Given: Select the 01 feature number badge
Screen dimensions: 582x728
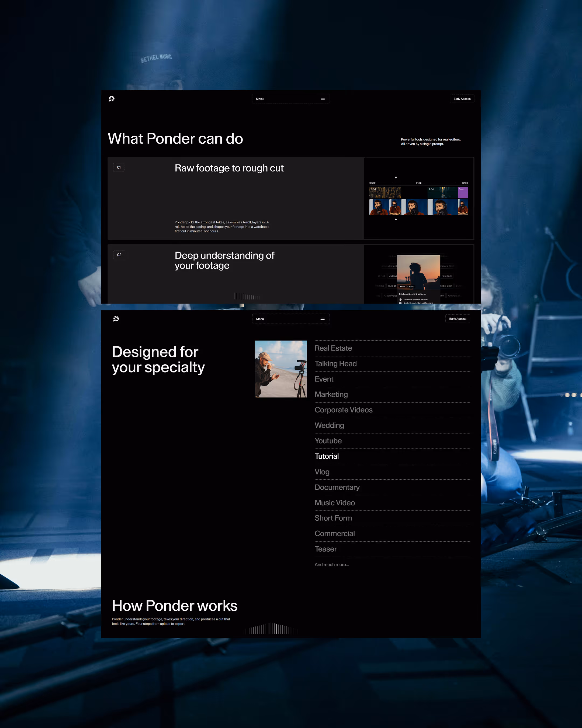Looking at the screenshot, I should coord(119,167).
